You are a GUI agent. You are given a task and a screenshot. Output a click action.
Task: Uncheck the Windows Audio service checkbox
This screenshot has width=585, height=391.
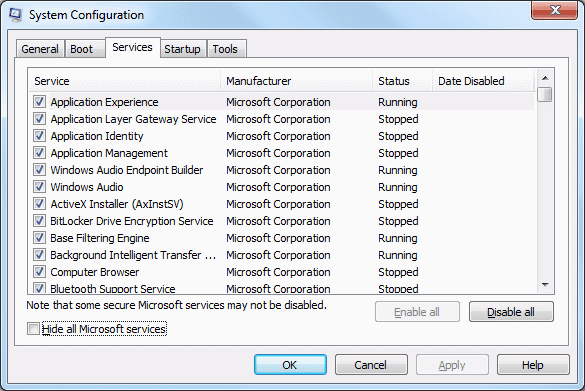(x=40, y=187)
